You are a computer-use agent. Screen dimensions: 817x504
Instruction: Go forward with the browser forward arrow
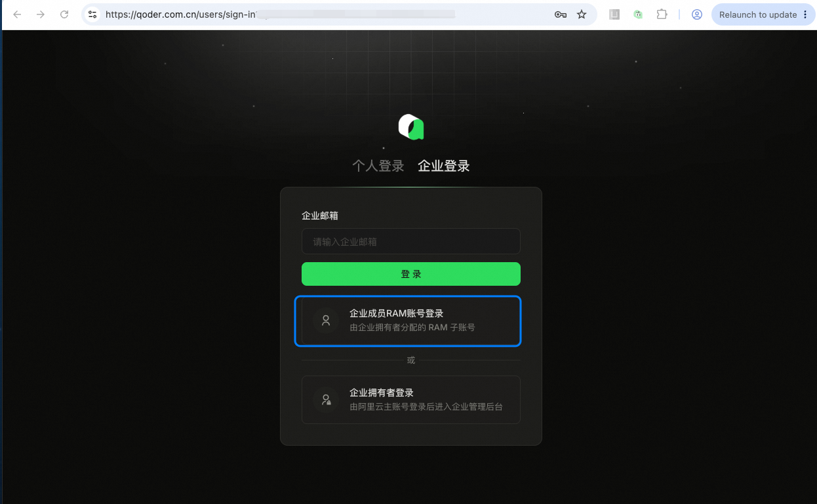point(41,14)
